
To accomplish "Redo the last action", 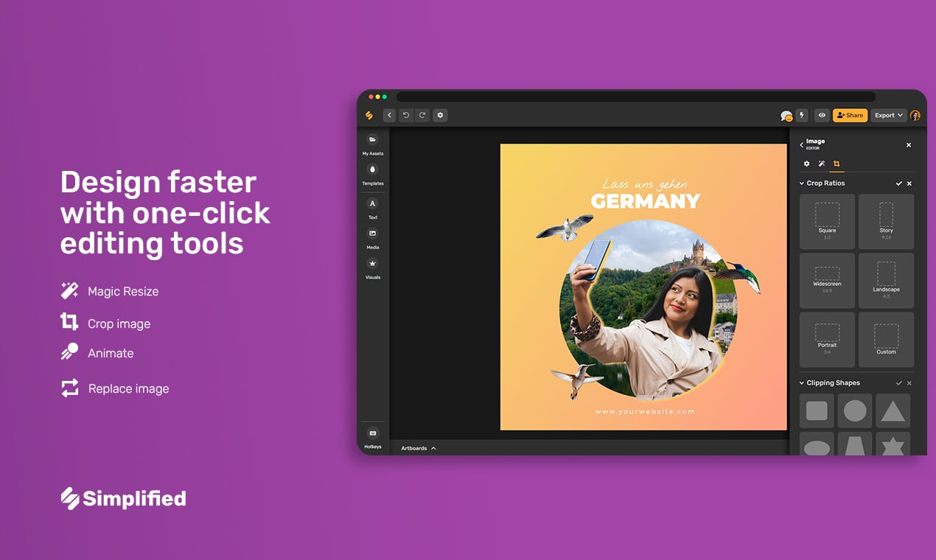I will point(422,115).
